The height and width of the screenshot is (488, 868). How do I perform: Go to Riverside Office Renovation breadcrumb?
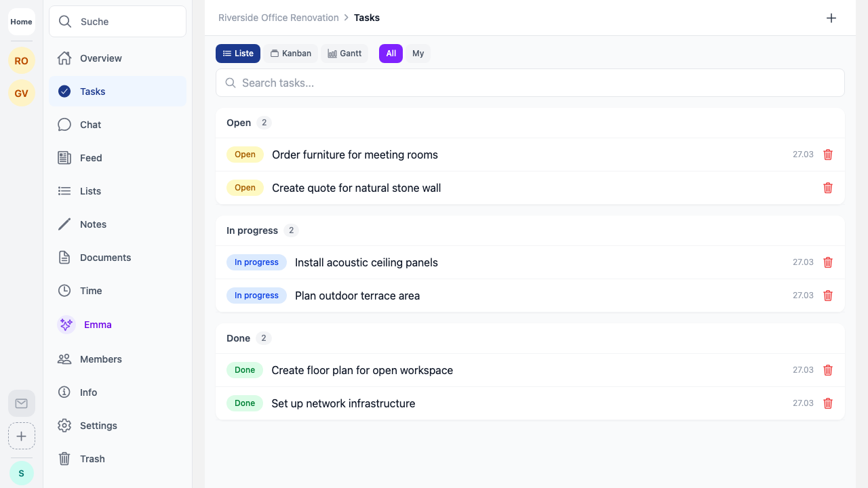[x=278, y=18]
